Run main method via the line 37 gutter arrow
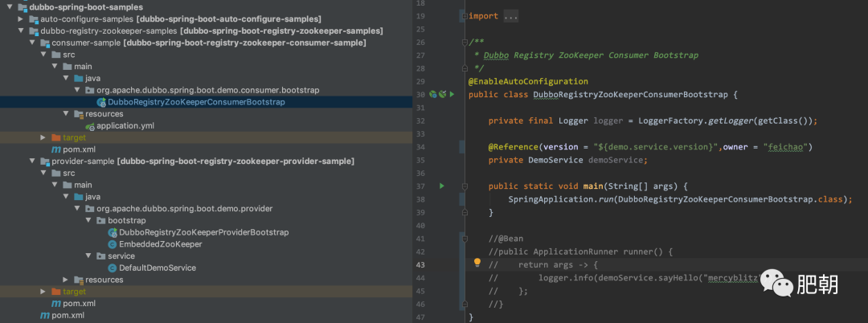The width and height of the screenshot is (868, 323). click(442, 186)
